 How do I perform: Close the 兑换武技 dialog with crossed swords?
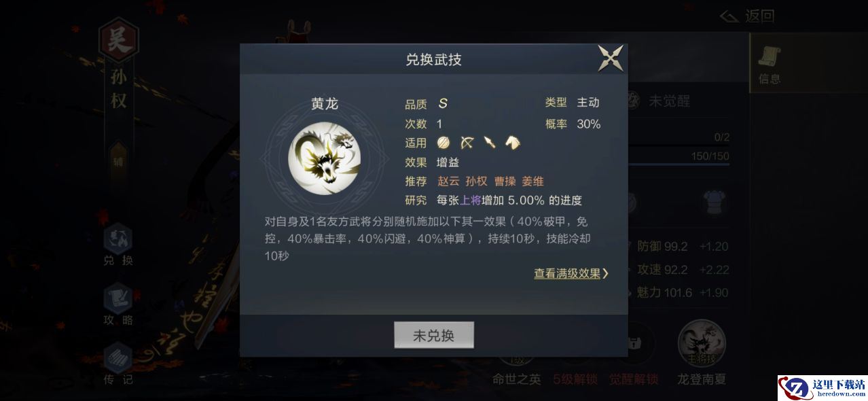[611, 58]
